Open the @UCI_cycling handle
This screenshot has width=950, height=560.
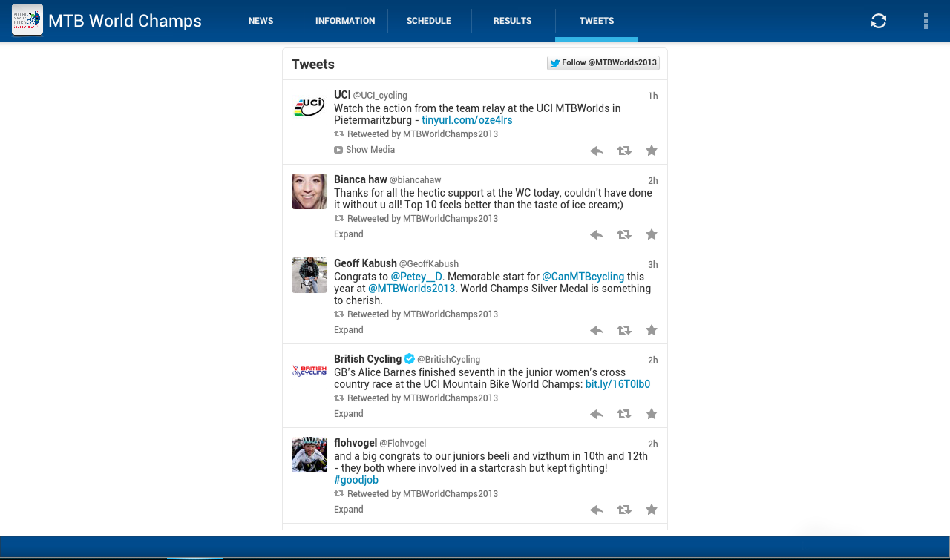click(x=380, y=96)
